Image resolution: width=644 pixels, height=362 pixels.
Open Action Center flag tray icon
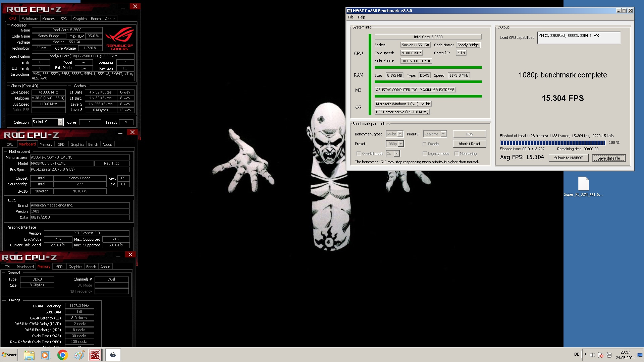(x=601, y=355)
